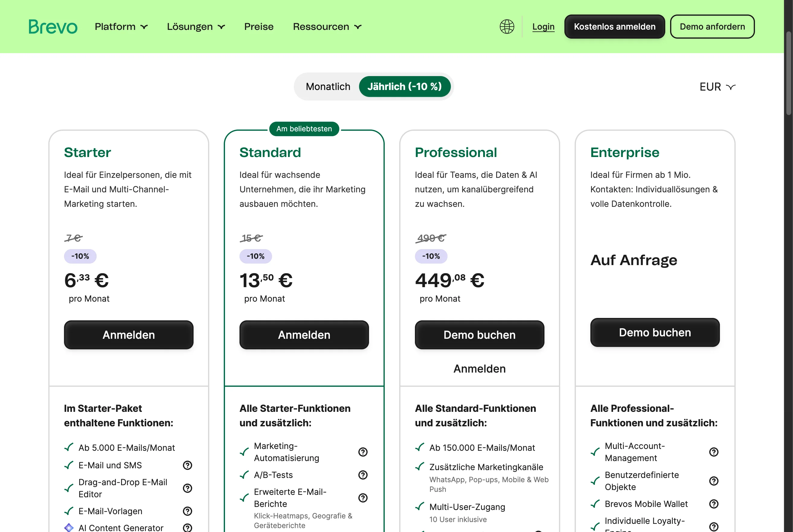This screenshot has width=793, height=532.
Task: Expand the Platform menu
Action: pos(121,27)
